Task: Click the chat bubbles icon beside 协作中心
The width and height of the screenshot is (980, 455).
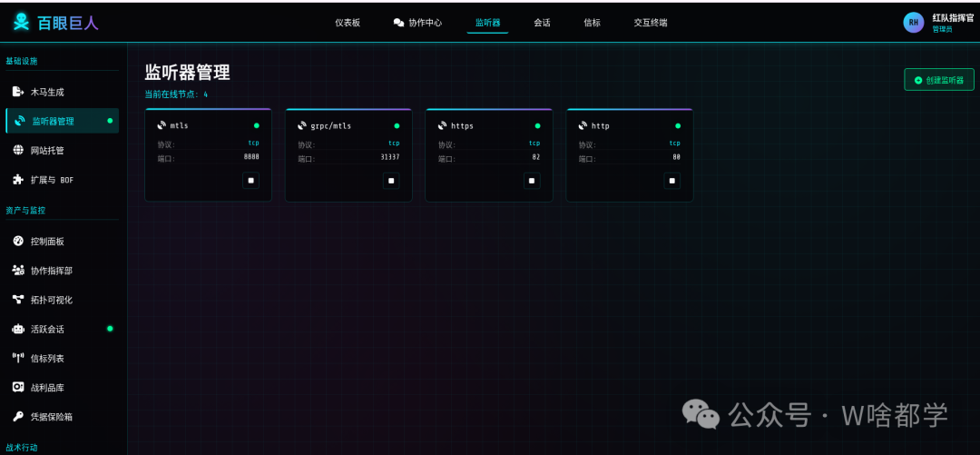Action: (398, 23)
